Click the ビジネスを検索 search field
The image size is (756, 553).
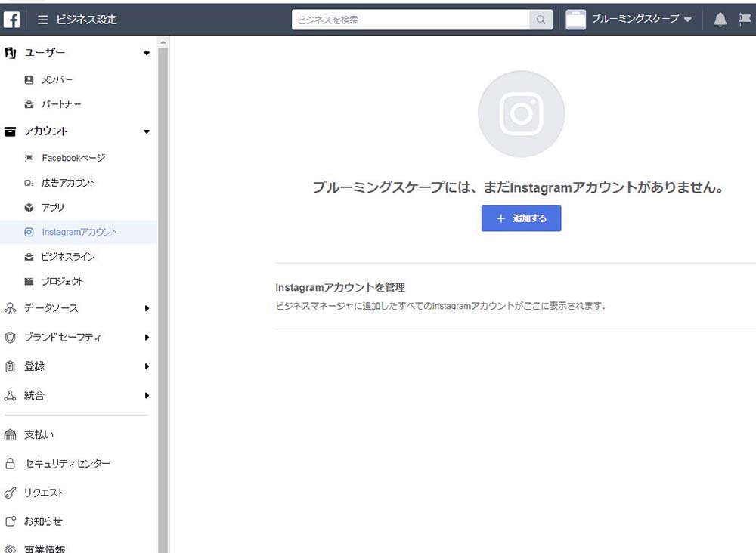pyautogui.click(x=411, y=20)
